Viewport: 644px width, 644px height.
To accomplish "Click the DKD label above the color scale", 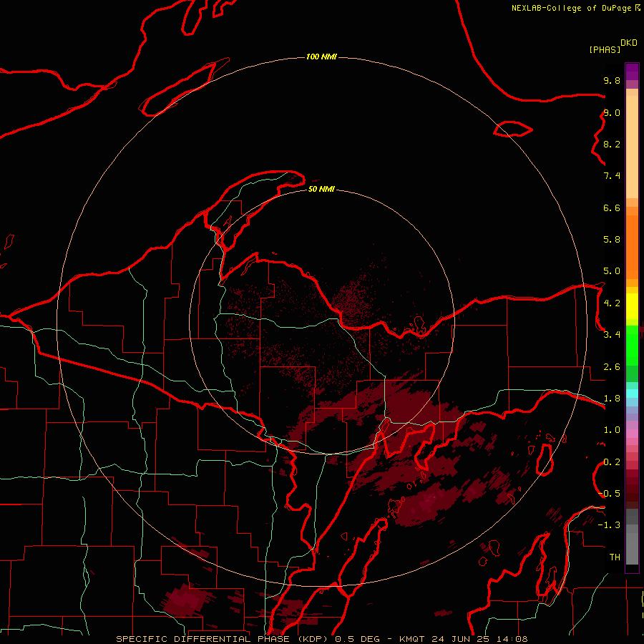I will coord(629,43).
